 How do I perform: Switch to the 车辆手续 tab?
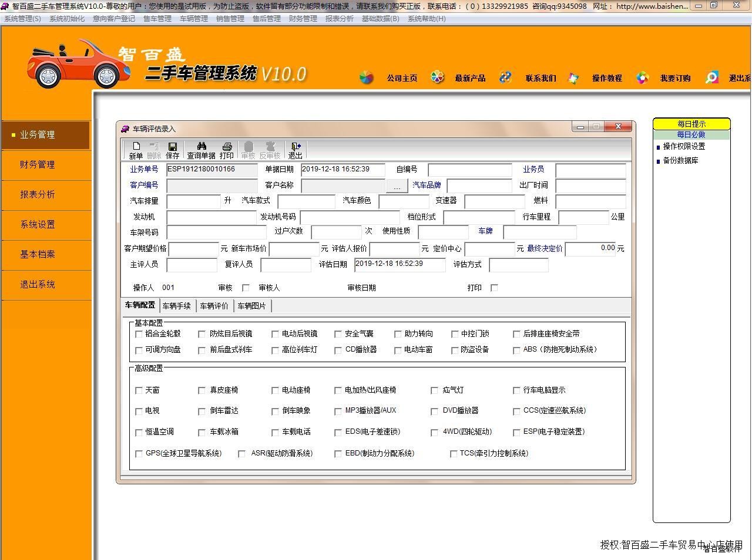(177, 306)
